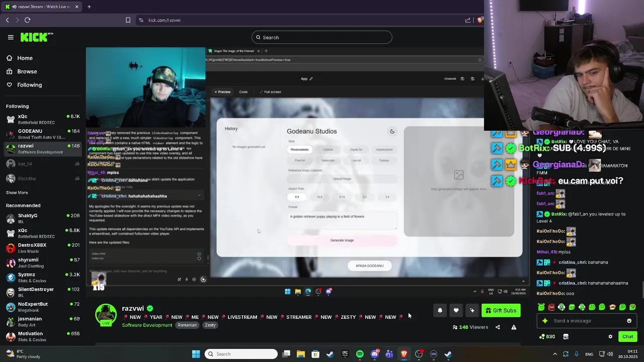
Task: Click the Romanian tag
Action: point(187,325)
